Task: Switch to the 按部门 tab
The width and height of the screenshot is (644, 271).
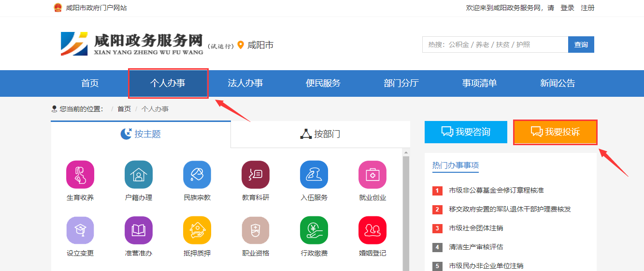Action: tap(320, 134)
